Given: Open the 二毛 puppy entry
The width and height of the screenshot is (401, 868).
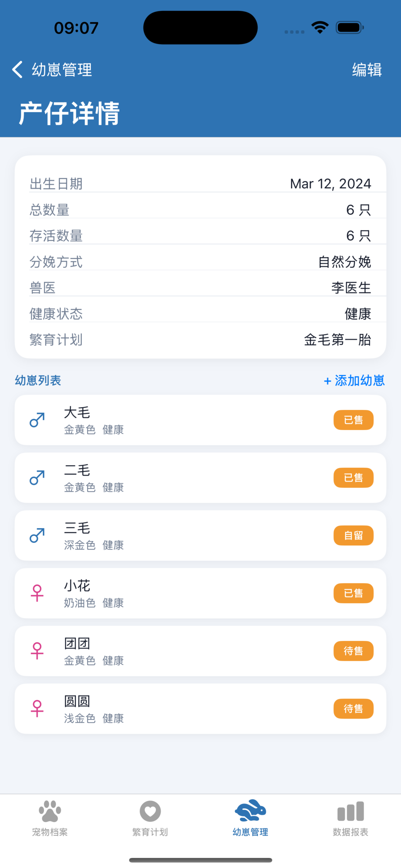Looking at the screenshot, I should (200, 478).
